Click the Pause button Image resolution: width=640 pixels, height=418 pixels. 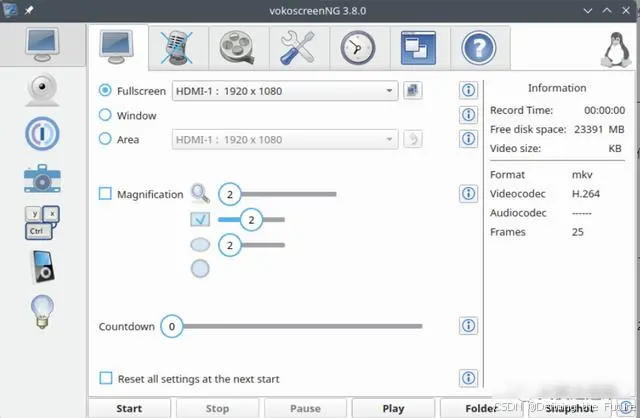pyautogui.click(x=305, y=408)
